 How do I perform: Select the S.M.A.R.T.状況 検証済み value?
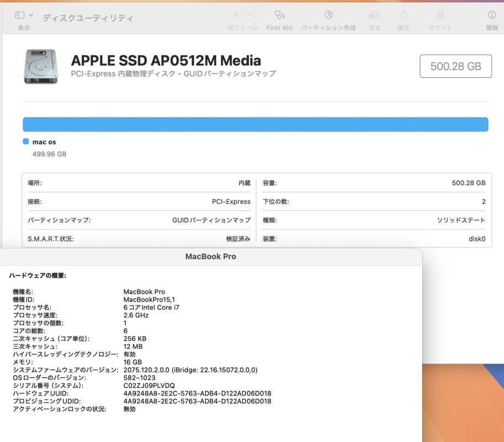238,239
